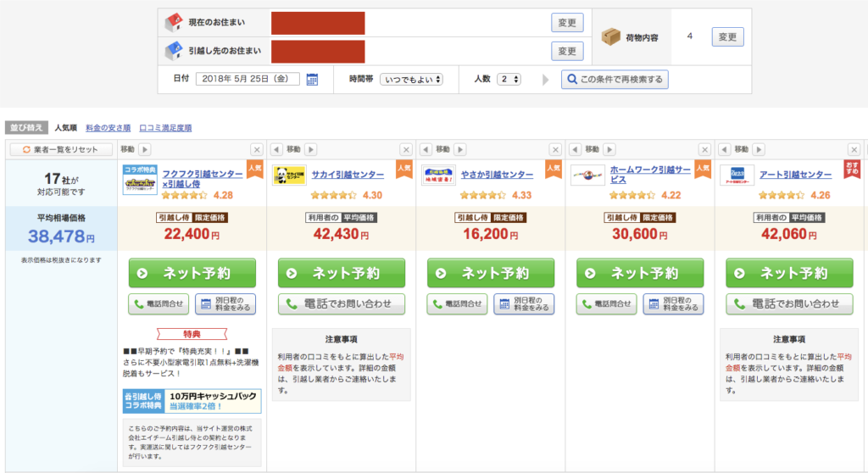Viewport: 868px width, 473px height.
Task: Move アート引越センター column right
Action: (x=759, y=149)
